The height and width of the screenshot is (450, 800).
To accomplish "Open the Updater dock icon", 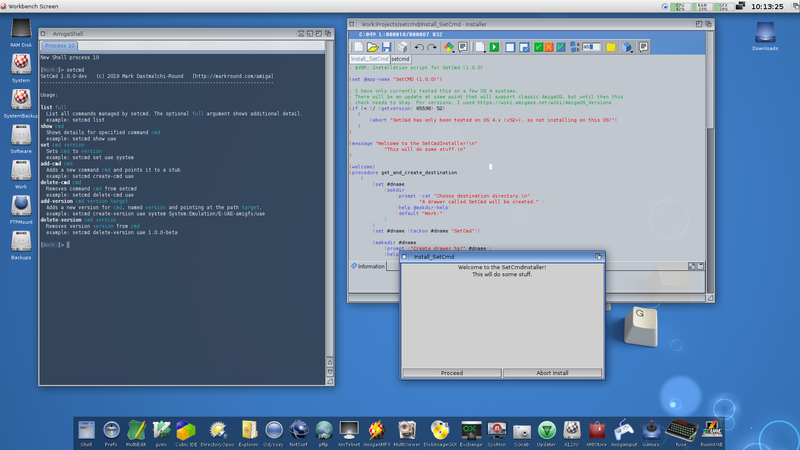I will pos(546,432).
